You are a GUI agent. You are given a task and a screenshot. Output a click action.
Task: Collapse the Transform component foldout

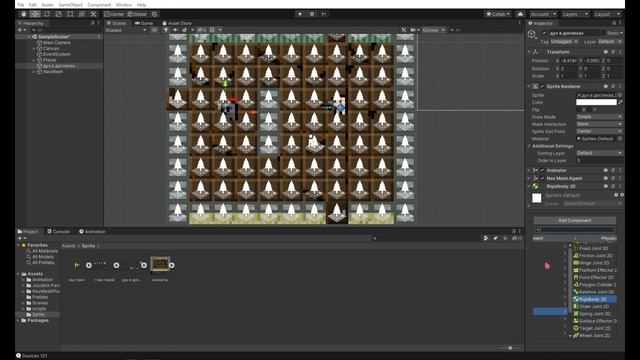click(x=529, y=52)
